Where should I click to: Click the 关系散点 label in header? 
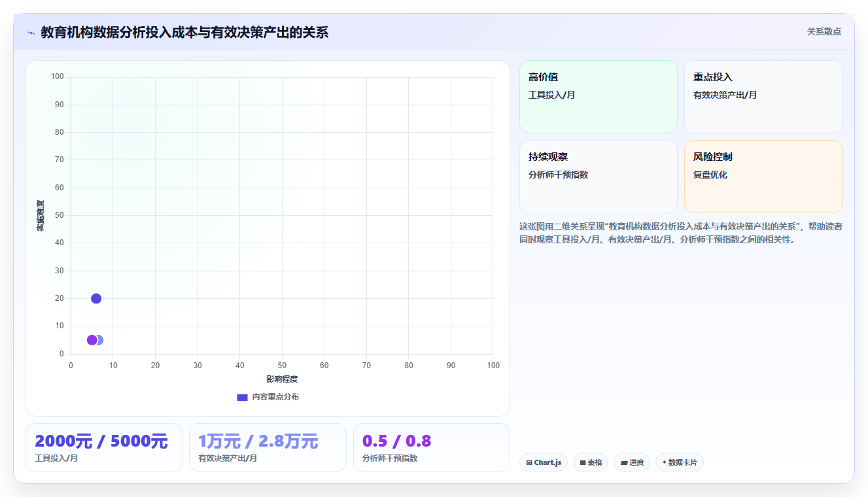824,31
